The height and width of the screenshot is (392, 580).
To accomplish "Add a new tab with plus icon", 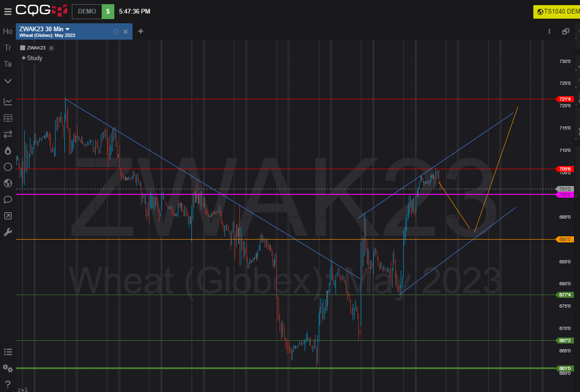I will 140,31.
